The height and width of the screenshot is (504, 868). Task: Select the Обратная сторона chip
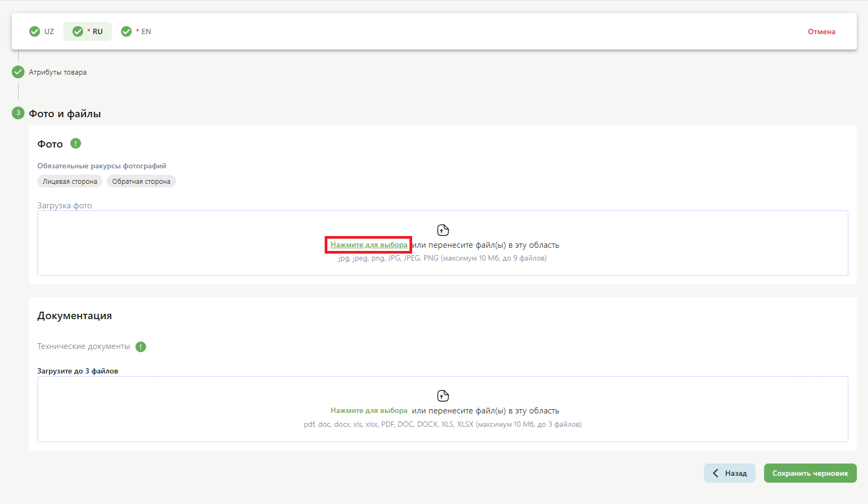[141, 182]
